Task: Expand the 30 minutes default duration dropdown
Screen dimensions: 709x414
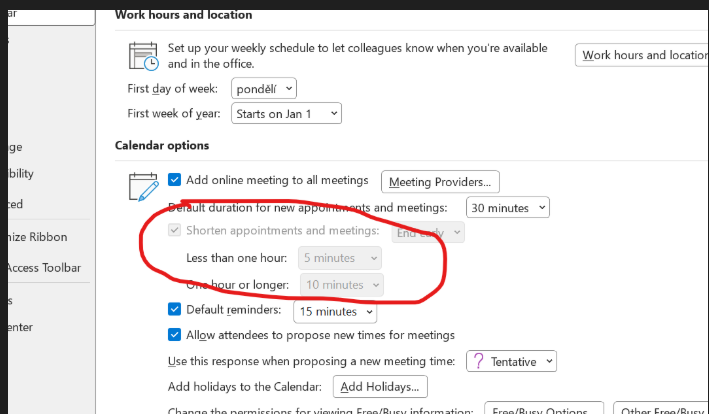Action: coord(508,207)
